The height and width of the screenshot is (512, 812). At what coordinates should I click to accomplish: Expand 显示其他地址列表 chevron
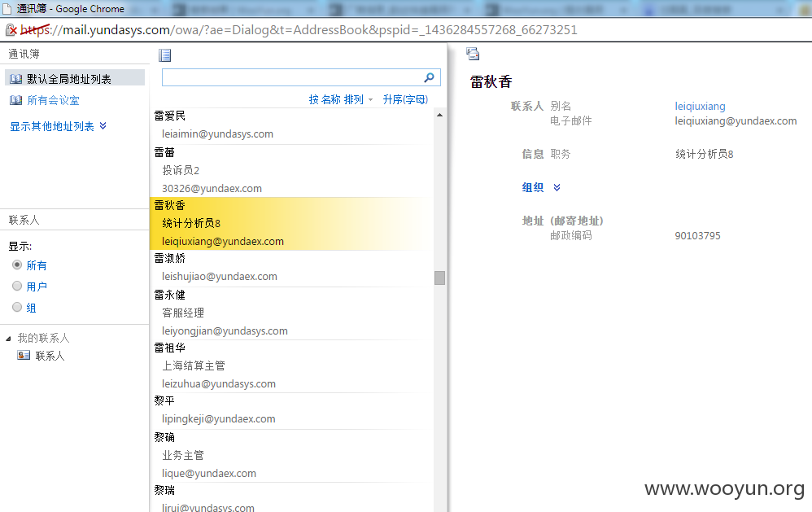tap(103, 126)
